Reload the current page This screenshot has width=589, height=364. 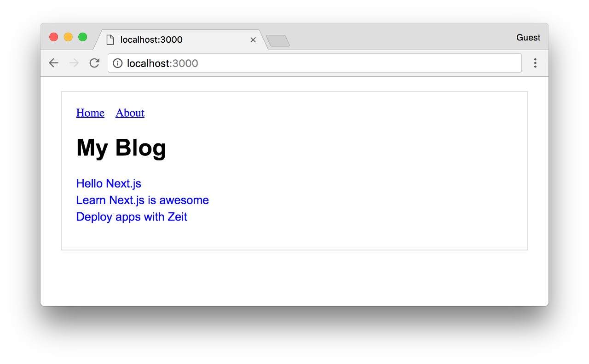[x=94, y=63]
